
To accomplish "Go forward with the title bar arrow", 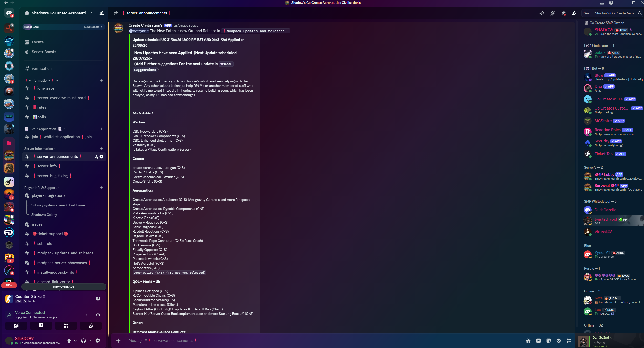I will [12, 3].
